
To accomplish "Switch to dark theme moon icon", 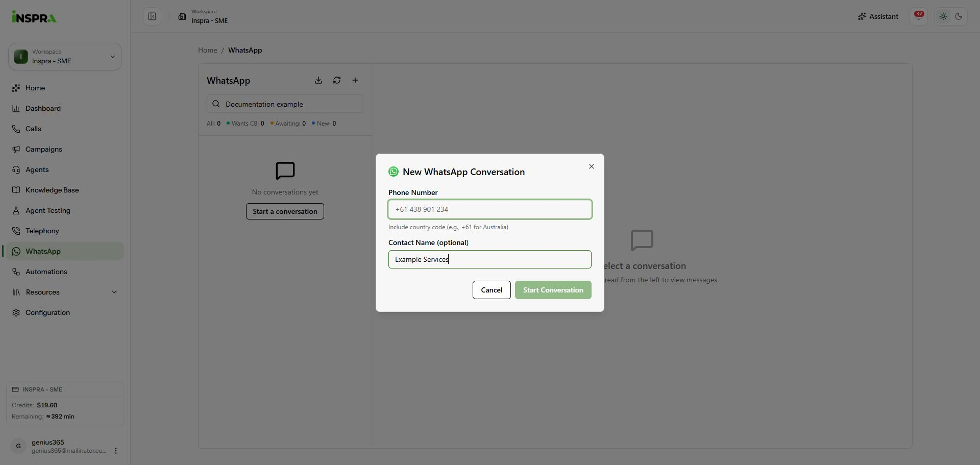I will pyautogui.click(x=959, y=16).
